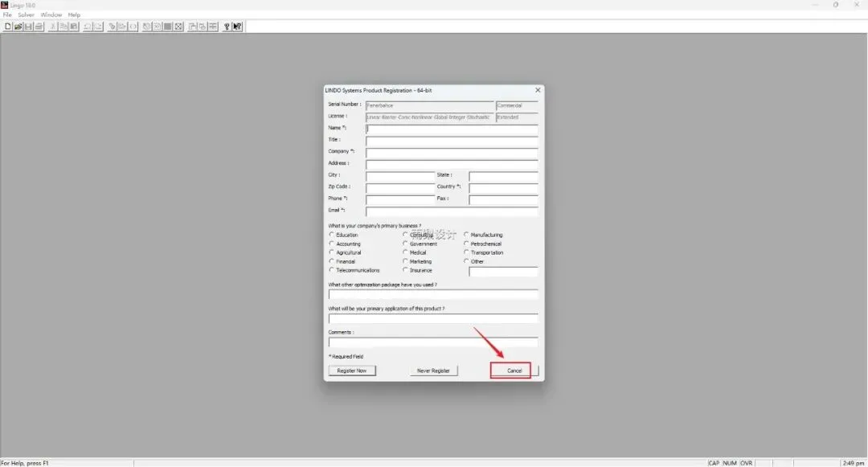This screenshot has height=467, width=868.
Task: Click the Cut scissors toolbar icon
Action: pyautogui.click(x=53, y=27)
